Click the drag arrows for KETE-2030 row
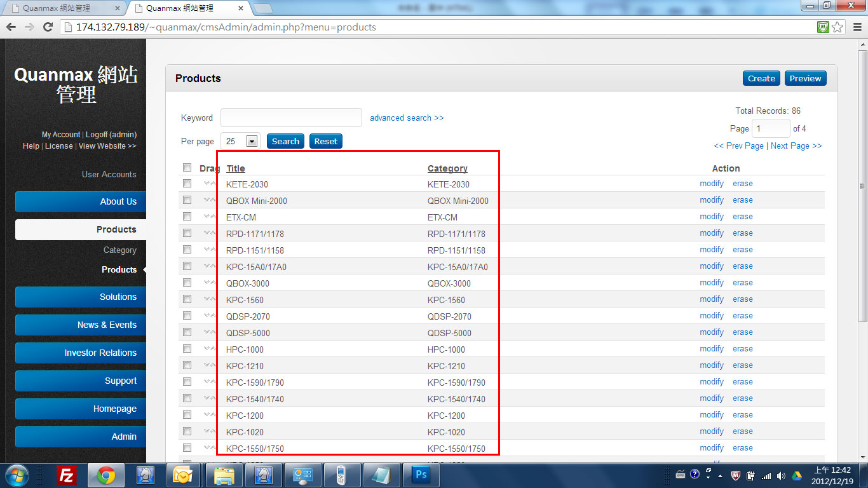 pyautogui.click(x=210, y=184)
